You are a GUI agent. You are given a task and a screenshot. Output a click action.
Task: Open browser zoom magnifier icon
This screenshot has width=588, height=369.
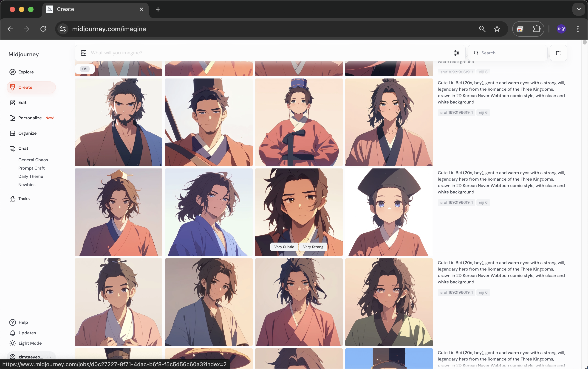[482, 29]
